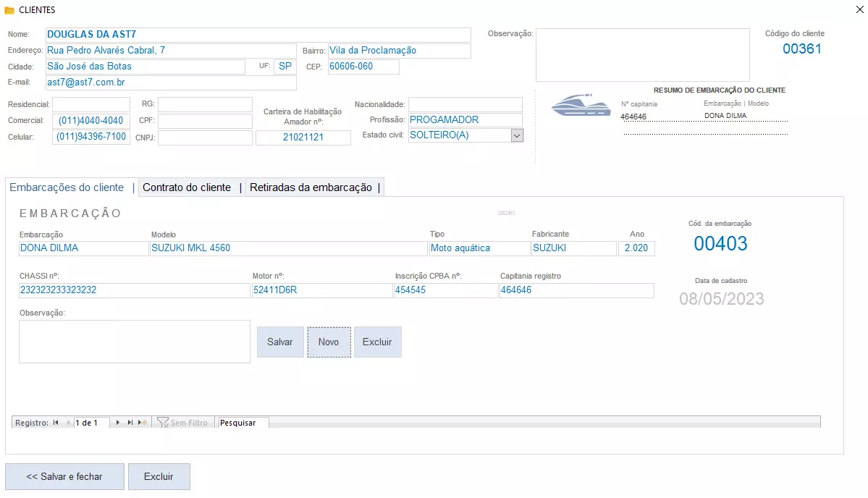Screen dimensions: 868x498
Task: Click embarcação code 00403
Action: (721, 243)
